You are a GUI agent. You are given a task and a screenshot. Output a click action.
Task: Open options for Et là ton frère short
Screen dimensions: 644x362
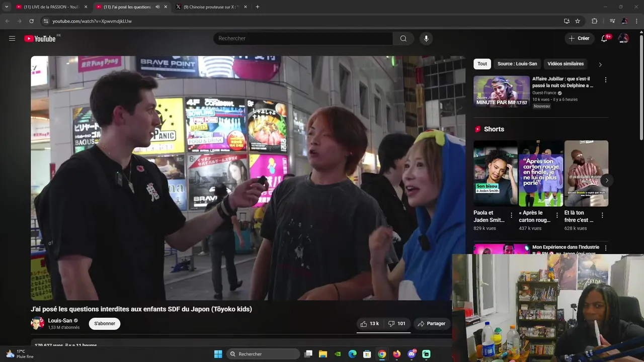click(x=602, y=215)
